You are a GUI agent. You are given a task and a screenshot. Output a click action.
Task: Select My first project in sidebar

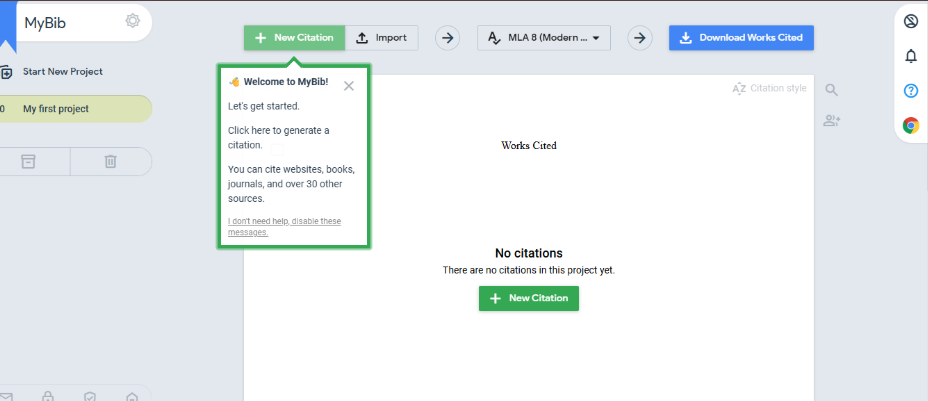pyautogui.click(x=76, y=109)
